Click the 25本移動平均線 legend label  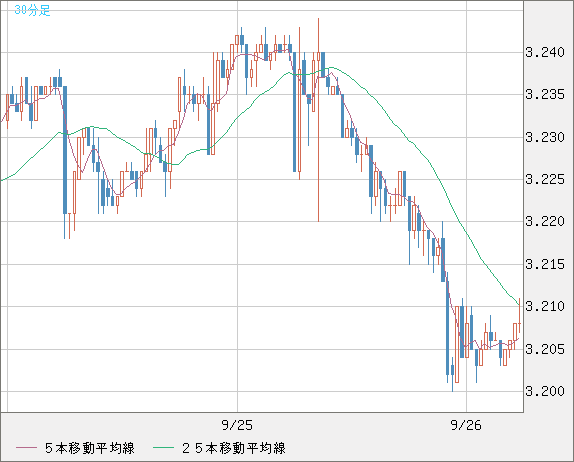pyautogui.click(x=234, y=448)
